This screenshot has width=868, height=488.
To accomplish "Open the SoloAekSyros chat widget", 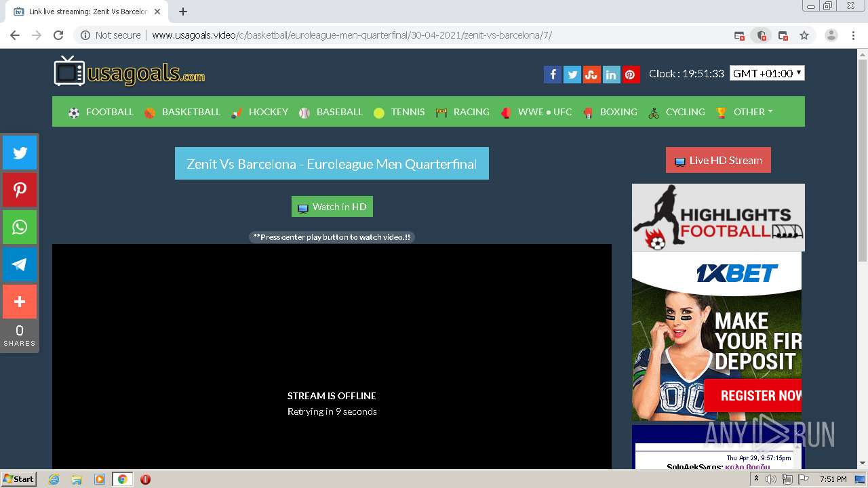I will [718, 447].
